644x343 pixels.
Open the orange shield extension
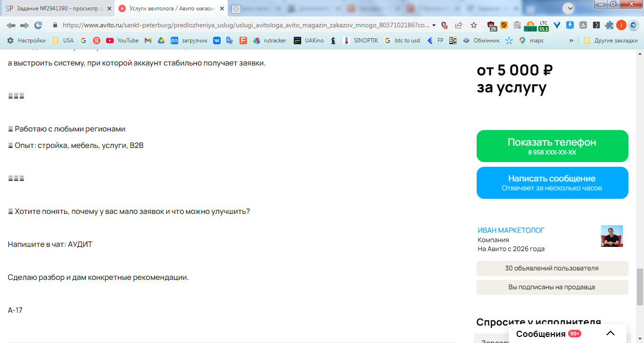pos(504,25)
